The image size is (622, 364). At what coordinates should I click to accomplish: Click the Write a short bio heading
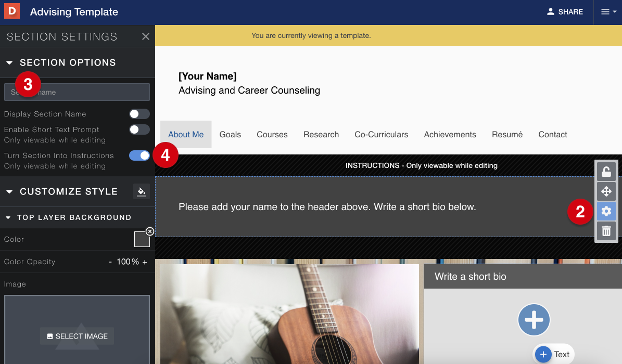471,276
